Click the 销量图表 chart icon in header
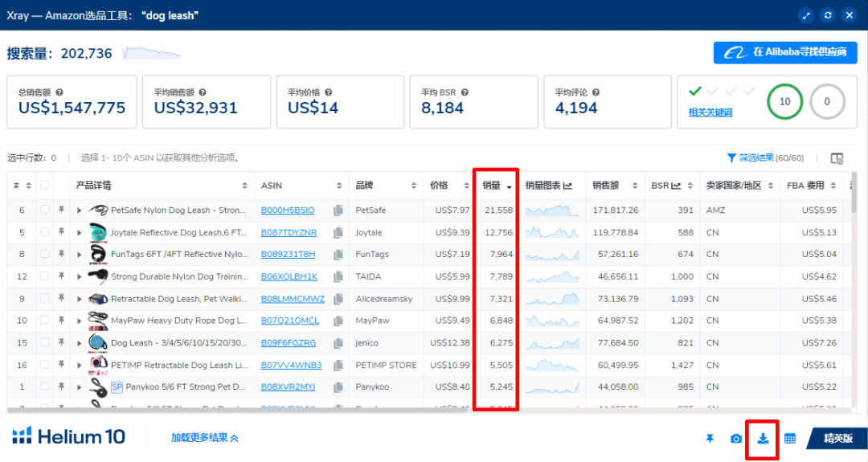Screen dimensions: 868x462 (567, 186)
